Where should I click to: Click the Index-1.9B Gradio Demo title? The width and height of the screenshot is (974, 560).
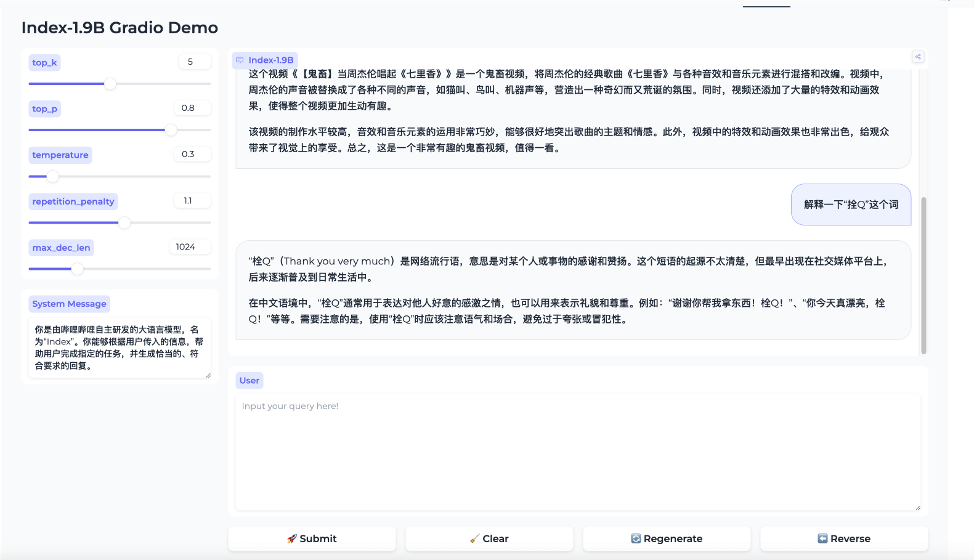(x=120, y=28)
